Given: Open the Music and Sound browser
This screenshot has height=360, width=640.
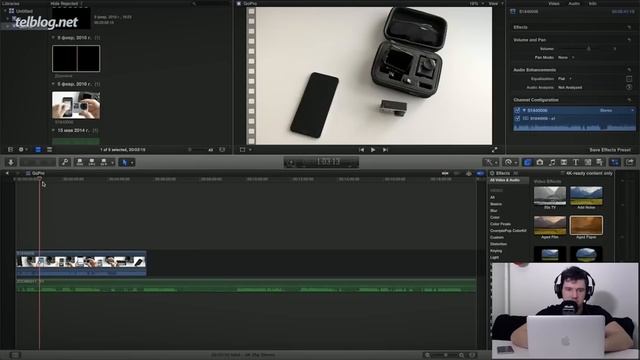Looking at the screenshot, I should [x=552, y=162].
